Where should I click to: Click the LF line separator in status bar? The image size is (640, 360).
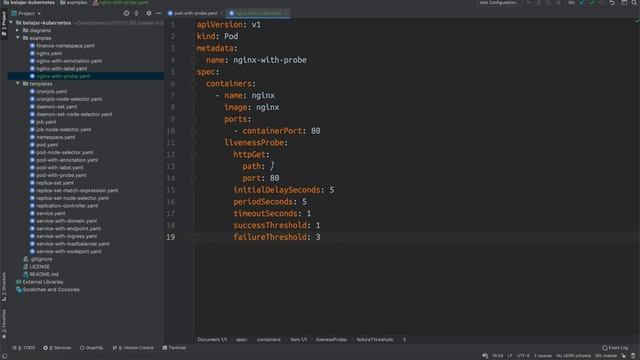coord(510,356)
